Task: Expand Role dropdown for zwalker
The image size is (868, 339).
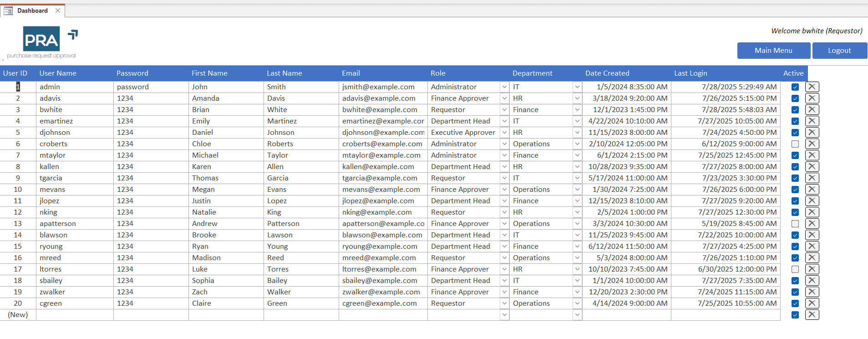Action: coord(504,292)
